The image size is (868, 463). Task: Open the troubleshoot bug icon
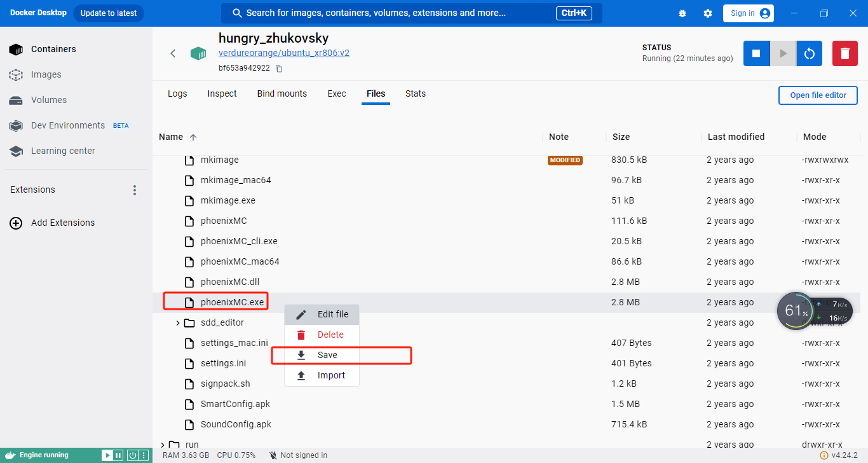(682, 13)
